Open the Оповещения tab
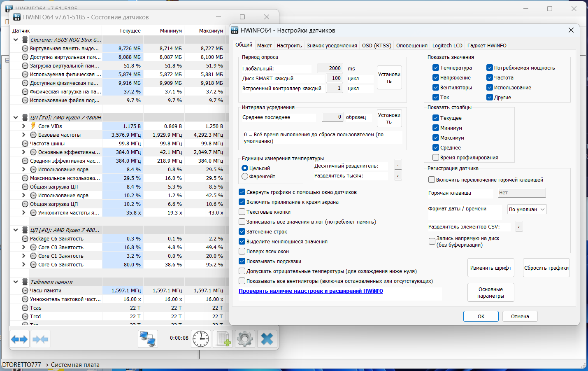Image resolution: width=588 pixels, height=371 pixels. coord(411,45)
